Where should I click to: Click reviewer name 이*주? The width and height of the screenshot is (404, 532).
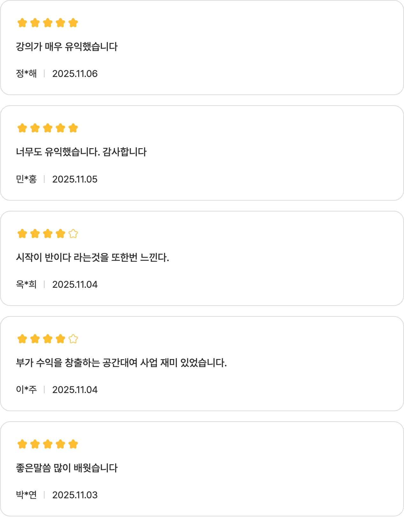pos(26,390)
